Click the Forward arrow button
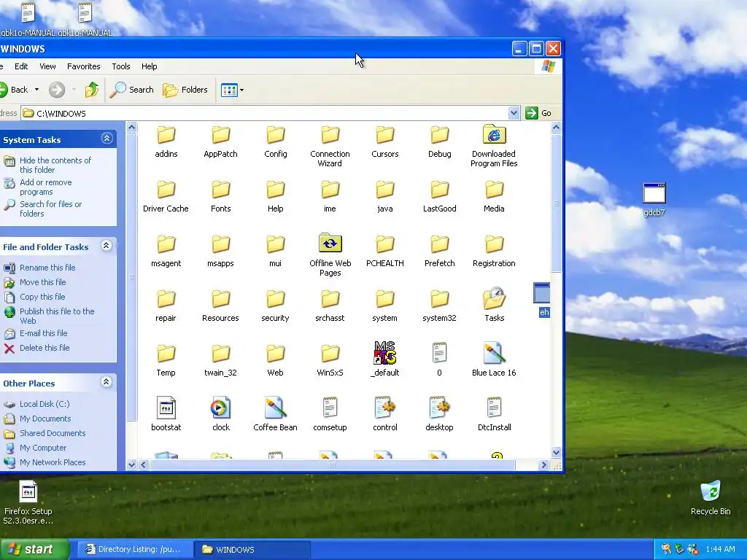Screen dimensions: 747x560 click(57, 90)
